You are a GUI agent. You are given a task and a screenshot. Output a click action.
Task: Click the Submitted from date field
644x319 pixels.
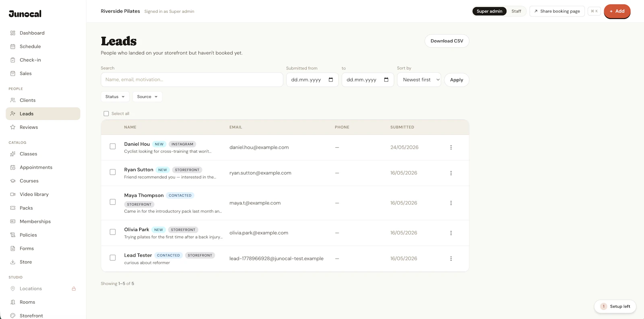click(x=312, y=80)
